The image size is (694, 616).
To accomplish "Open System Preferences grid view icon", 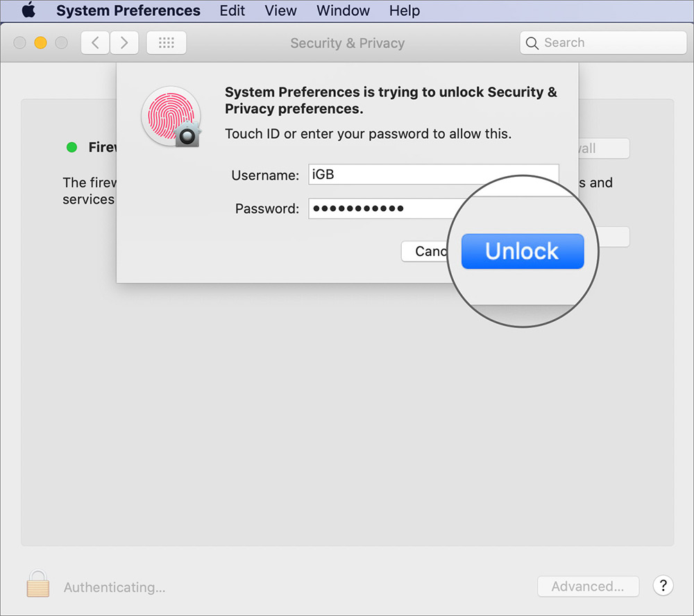I will 166,42.
